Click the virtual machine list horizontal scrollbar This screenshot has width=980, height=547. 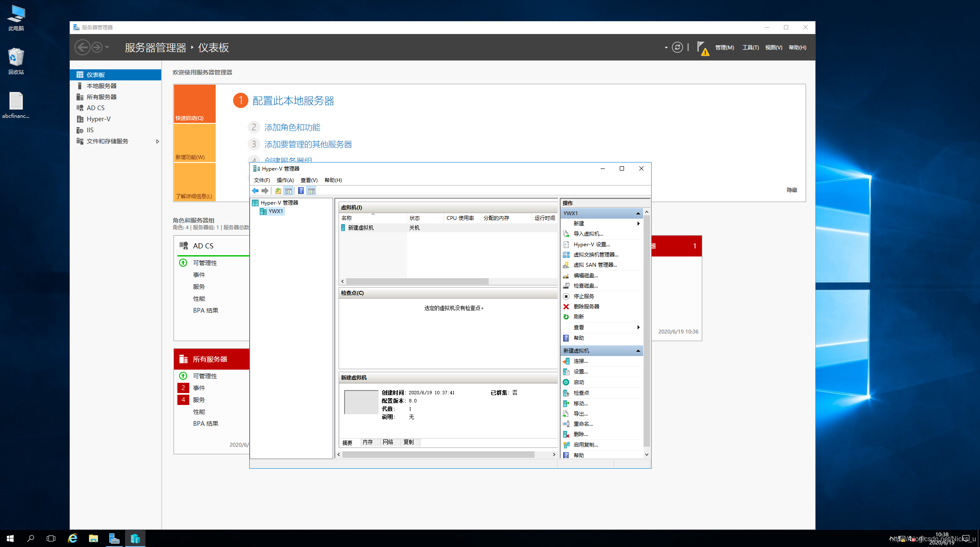click(417, 282)
